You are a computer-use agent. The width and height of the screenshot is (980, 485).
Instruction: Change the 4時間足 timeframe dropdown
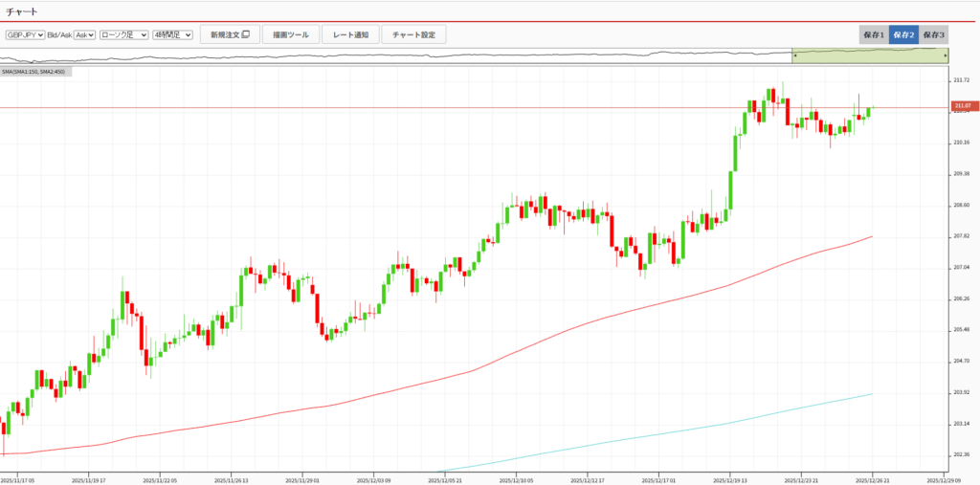pos(173,34)
